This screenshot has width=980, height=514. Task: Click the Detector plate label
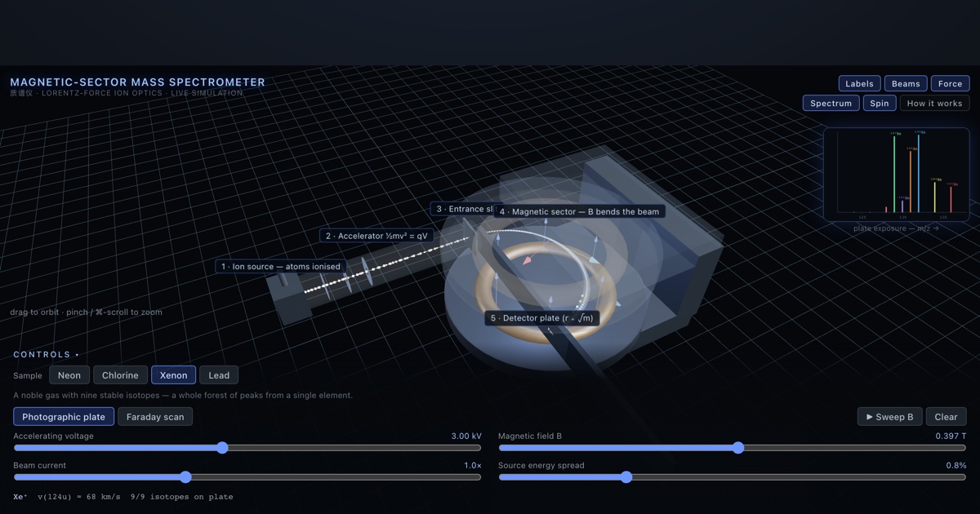[x=542, y=318]
